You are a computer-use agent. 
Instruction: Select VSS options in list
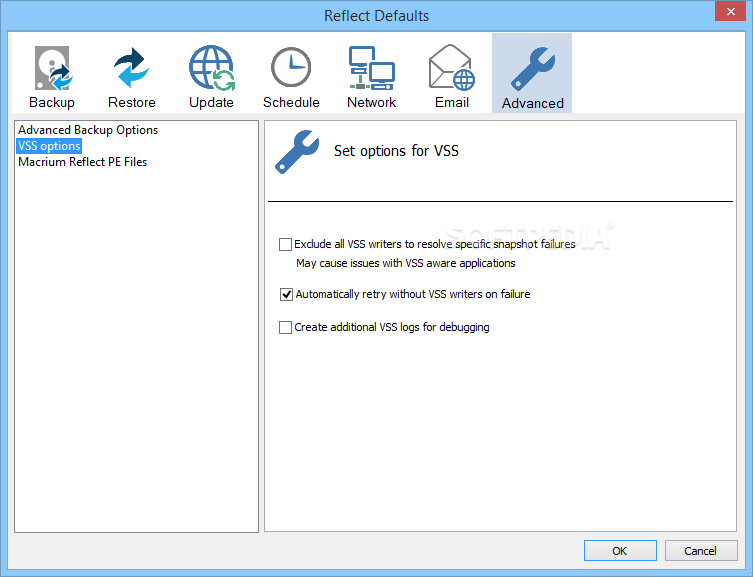(49, 146)
